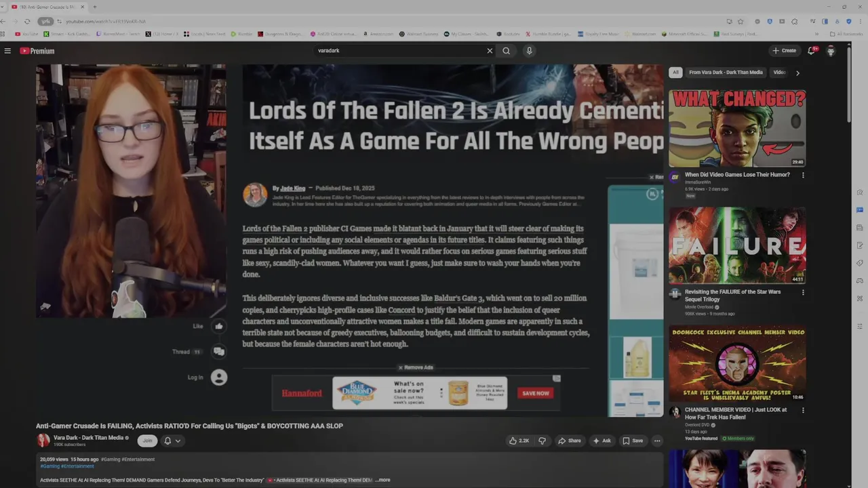Open Walmart Business bookmark
The image size is (868, 488).
(418, 34)
